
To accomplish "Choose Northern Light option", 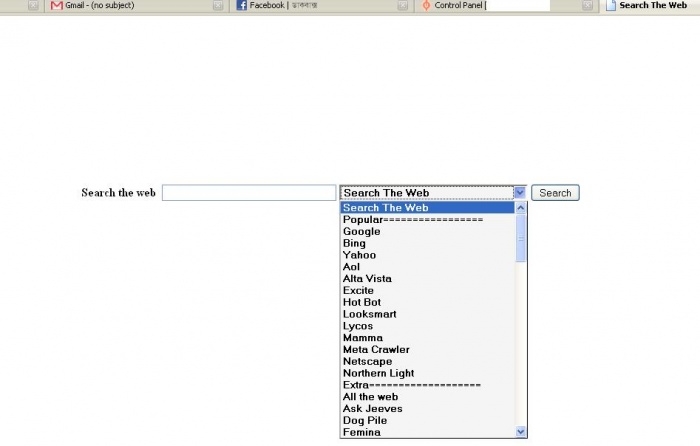I will [x=427, y=373].
